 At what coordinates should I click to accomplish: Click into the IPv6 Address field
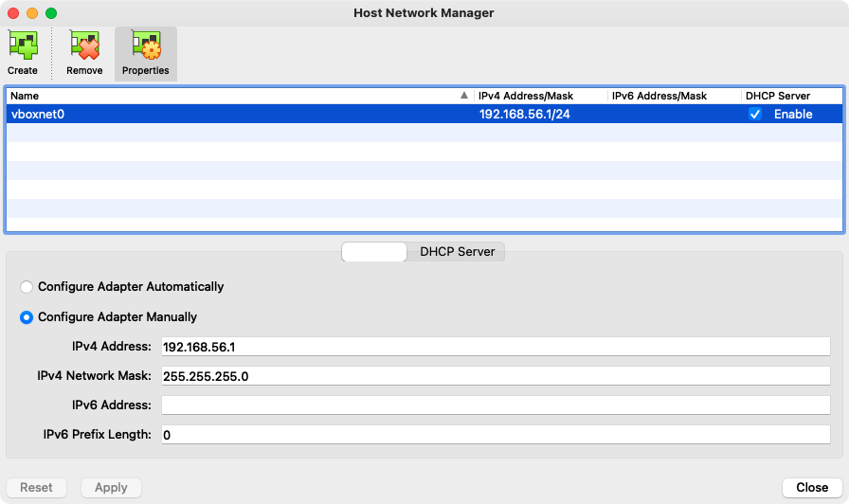pos(496,405)
